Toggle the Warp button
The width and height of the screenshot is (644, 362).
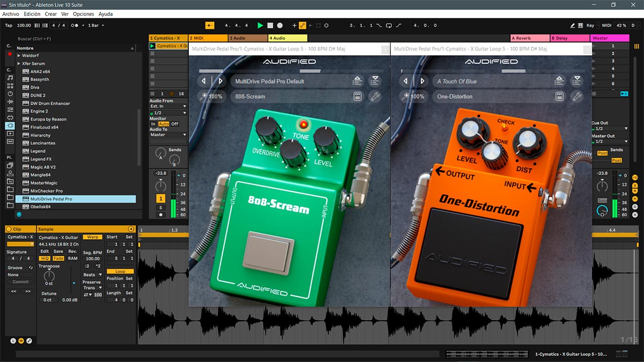tap(92, 237)
